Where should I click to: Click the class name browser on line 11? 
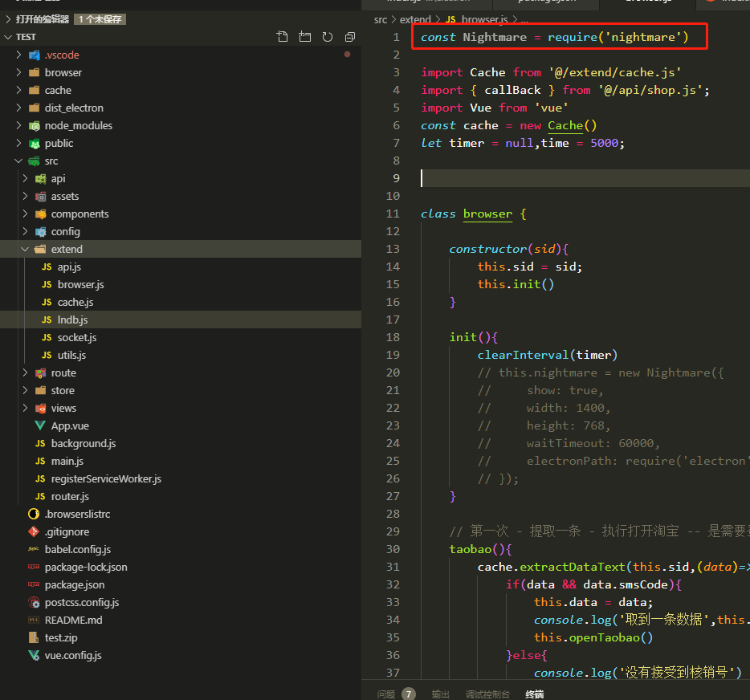[487, 214]
